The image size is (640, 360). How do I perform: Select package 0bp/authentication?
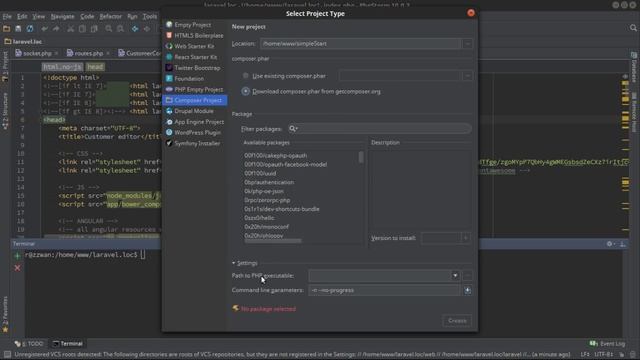(269, 182)
